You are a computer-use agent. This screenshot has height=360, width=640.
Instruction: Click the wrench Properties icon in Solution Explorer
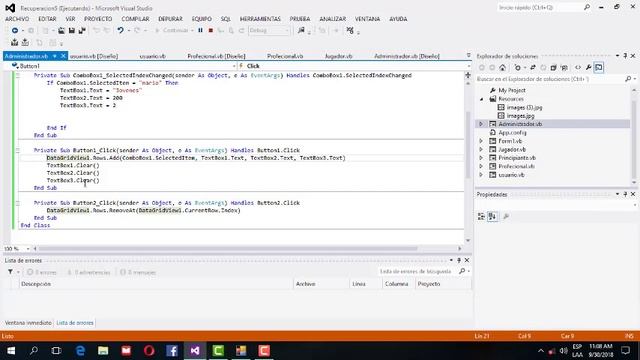coord(588,68)
